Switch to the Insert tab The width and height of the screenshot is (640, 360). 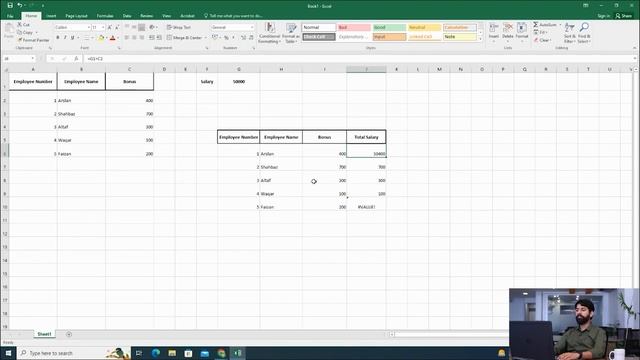[51, 16]
